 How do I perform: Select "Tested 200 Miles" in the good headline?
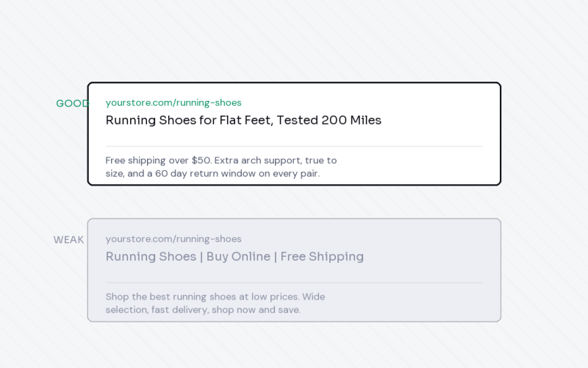(329, 120)
